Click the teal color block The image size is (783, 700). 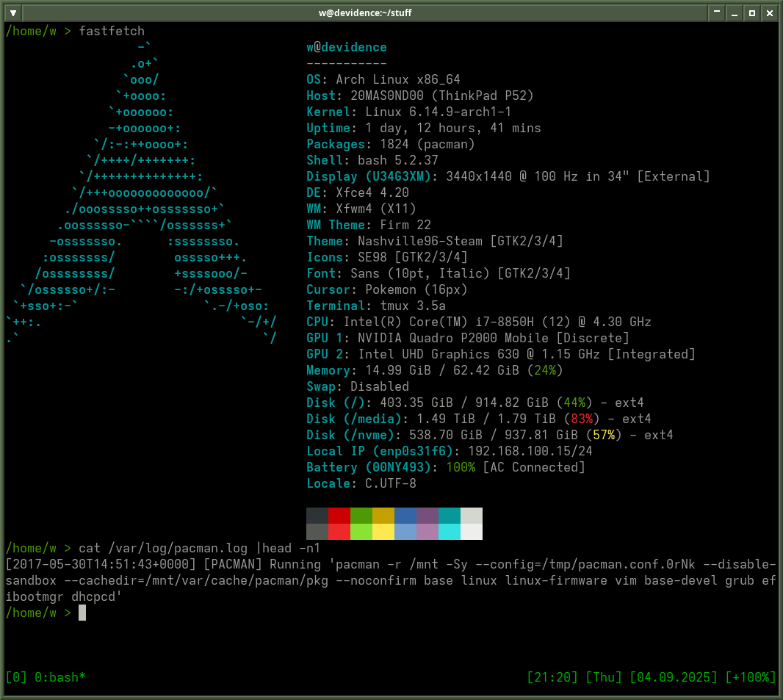pyautogui.click(x=449, y=515)
